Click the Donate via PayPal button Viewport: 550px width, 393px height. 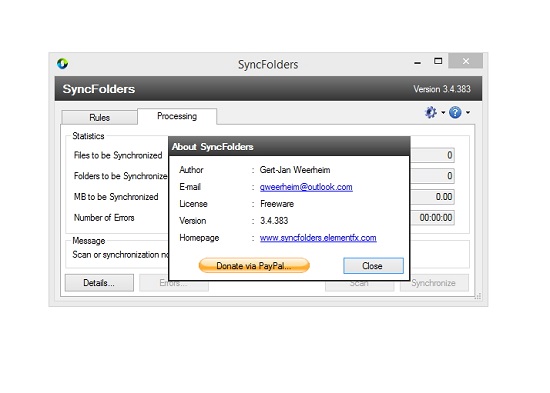254,266
